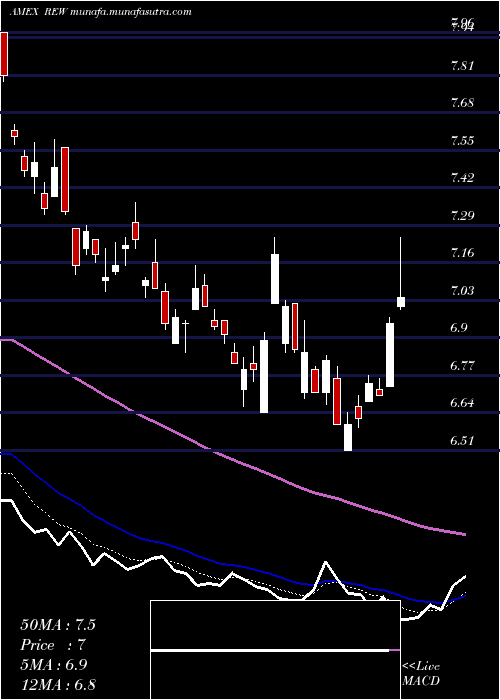Click the 7.42 price axis label
500x700 pixels.
click(x=462, y=178)
